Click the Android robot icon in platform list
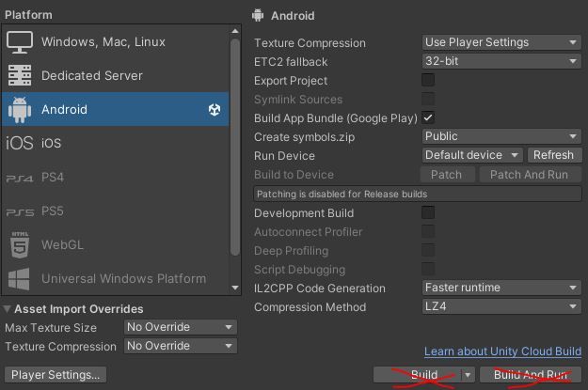Image resolution: width=588 pixels, height=390 pixels. (20, 109)
